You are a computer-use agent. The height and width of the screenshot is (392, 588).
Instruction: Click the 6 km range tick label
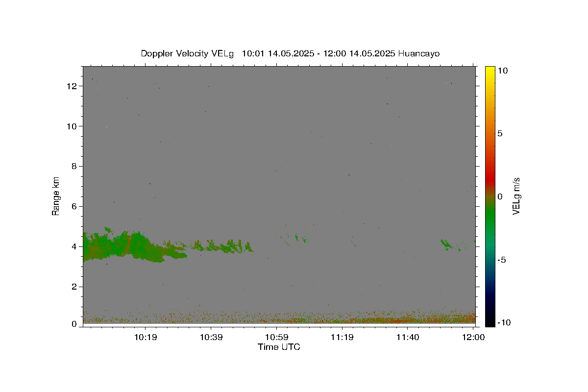tap(75, 207)
